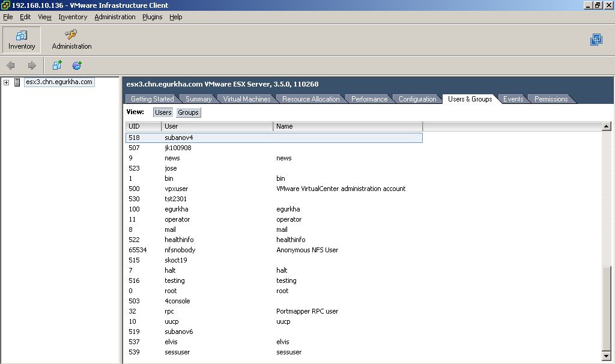Image resolution: width=615 pixels, height=364 pixels.
Task: Select the elvis user row
Action: click(274, 342)
